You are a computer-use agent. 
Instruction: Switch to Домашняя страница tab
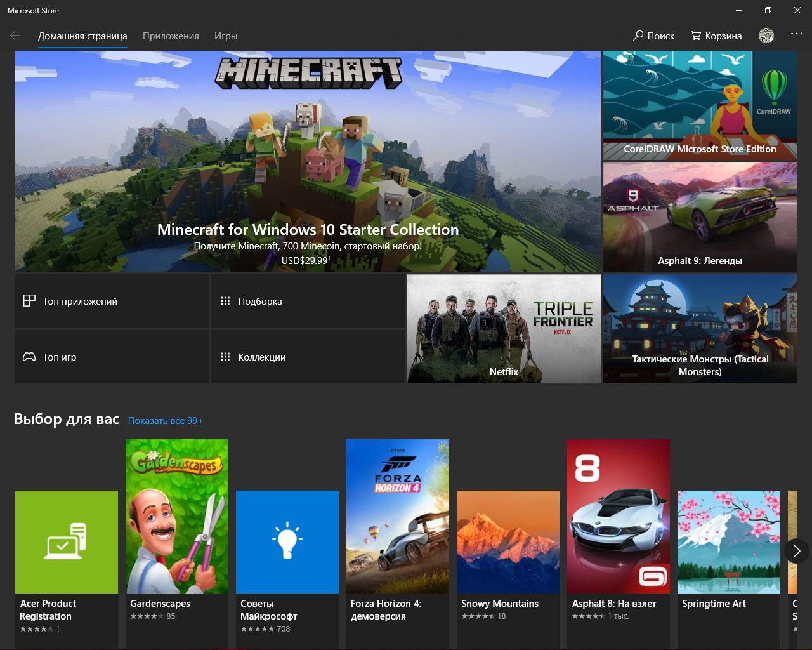coord(82,36)
